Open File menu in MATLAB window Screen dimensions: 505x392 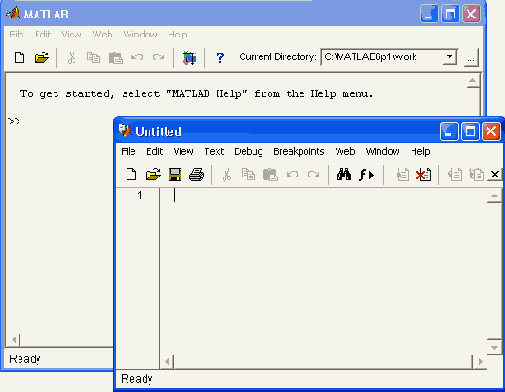(x=16, y=34)
